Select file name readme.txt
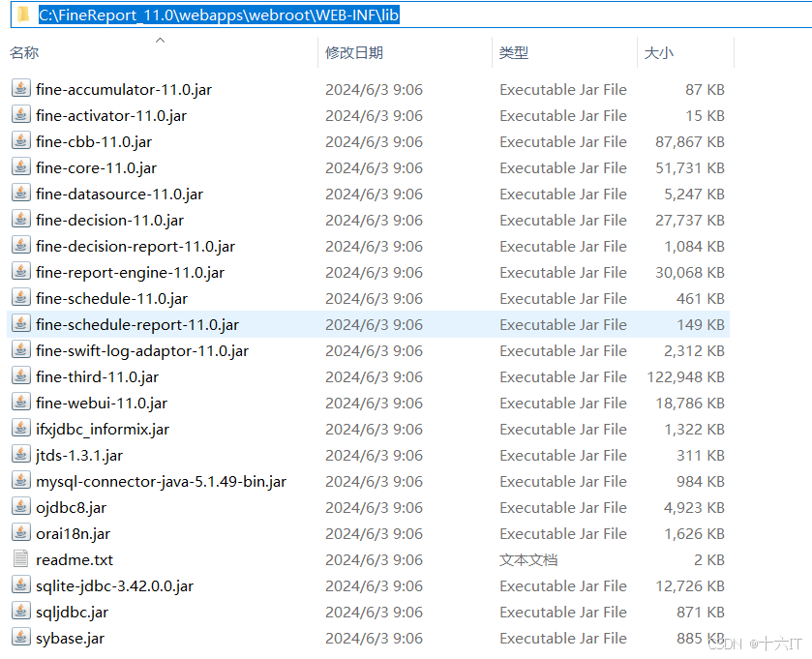Viewport: 812px width, 659px height. pos(75,560)
